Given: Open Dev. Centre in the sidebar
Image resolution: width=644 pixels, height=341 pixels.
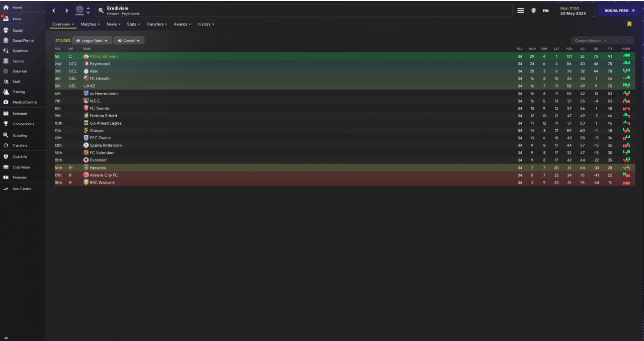Looking at the screenshot, I should 22,189.
